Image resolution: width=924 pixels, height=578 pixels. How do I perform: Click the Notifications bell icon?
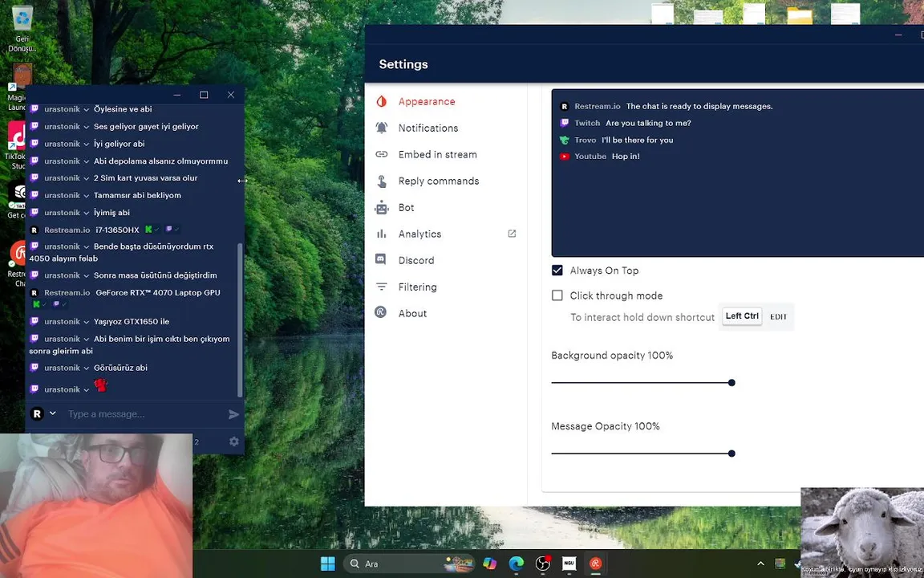pos(381,128)
